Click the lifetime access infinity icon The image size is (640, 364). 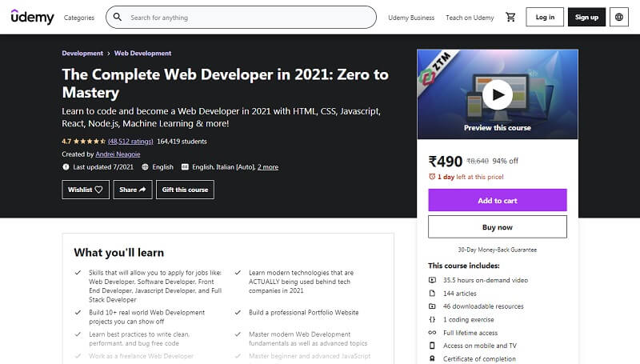click(432, 333)
